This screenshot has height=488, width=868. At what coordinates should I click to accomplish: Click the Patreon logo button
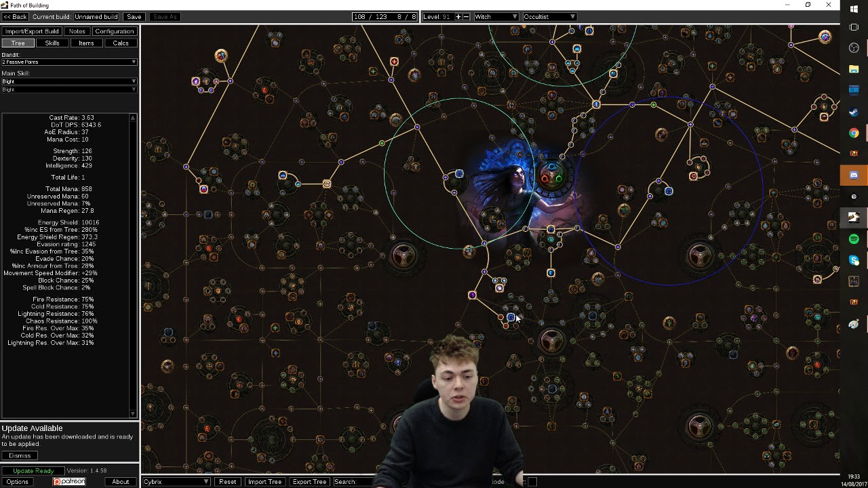[x=69, y=482]
